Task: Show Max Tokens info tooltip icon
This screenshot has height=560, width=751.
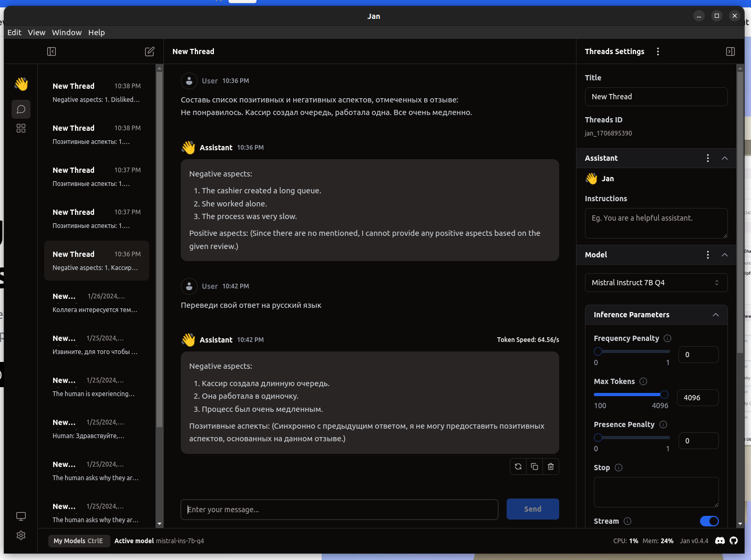Action: (643, 381)
